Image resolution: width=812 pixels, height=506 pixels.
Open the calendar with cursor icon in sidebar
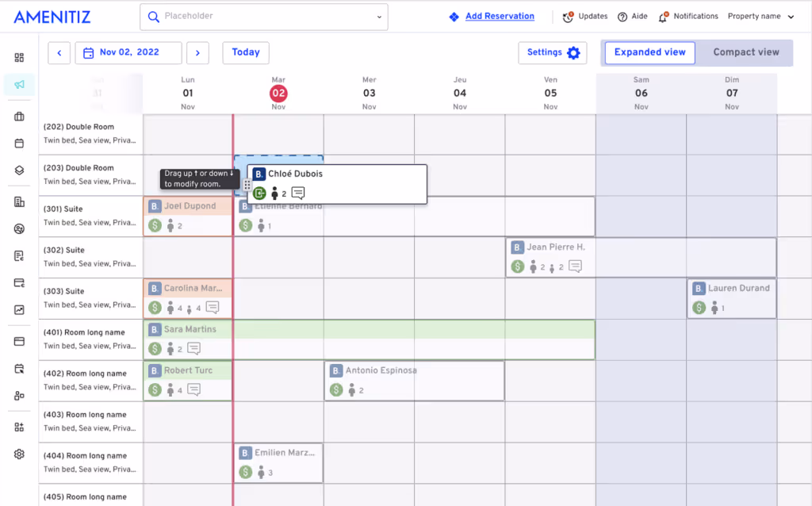point(19,369)
